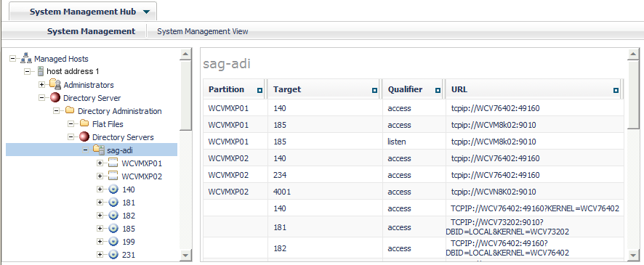The height and width of the screenshot is (265, 644).
Task: Click the Administrators folder icon
Action: pos(55,84)
